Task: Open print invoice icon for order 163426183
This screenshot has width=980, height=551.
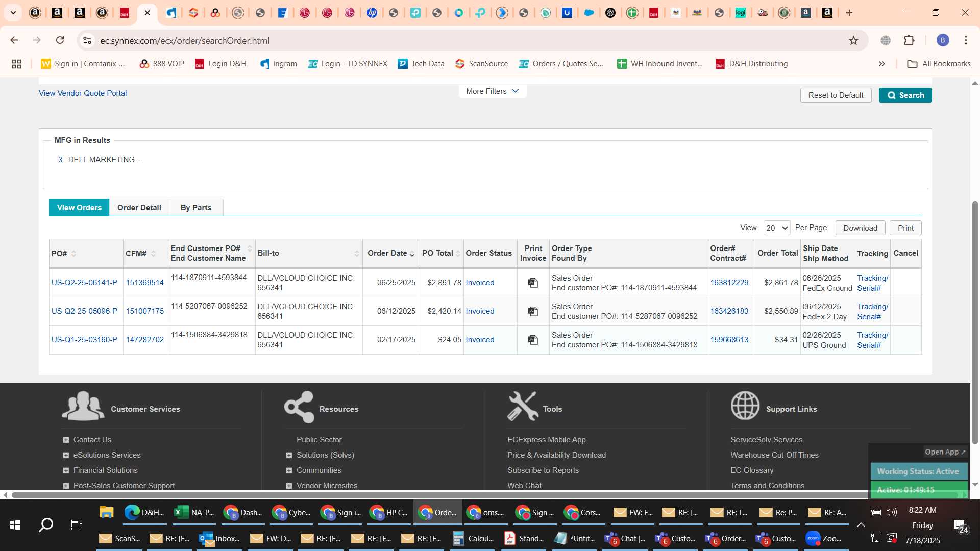Action: point(533,311)
